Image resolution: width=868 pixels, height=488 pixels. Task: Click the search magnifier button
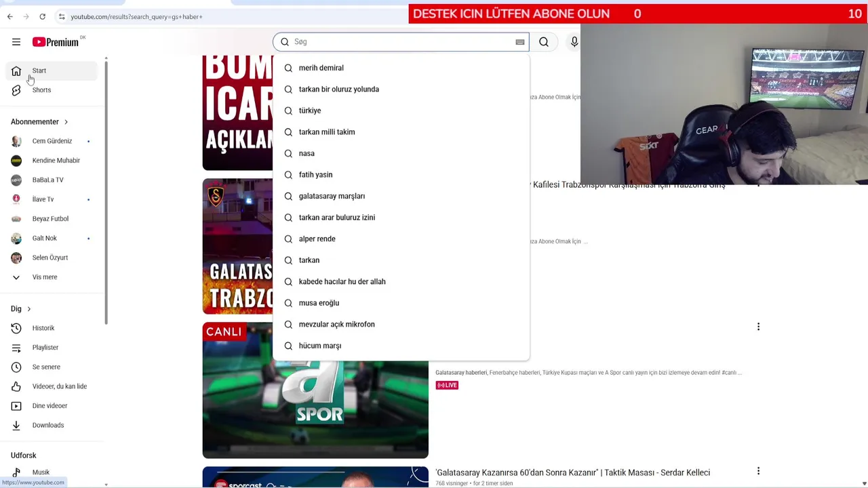(544, 42)
